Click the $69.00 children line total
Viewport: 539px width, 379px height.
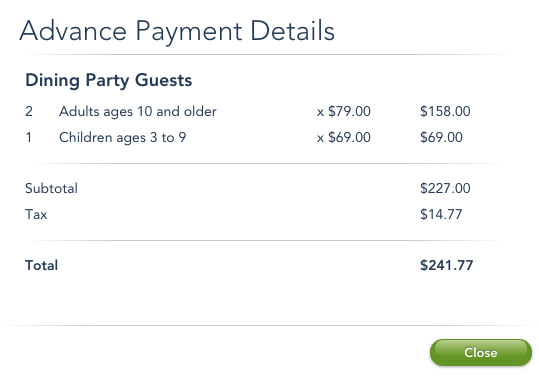pyautogui.click(x=441, y=137)
